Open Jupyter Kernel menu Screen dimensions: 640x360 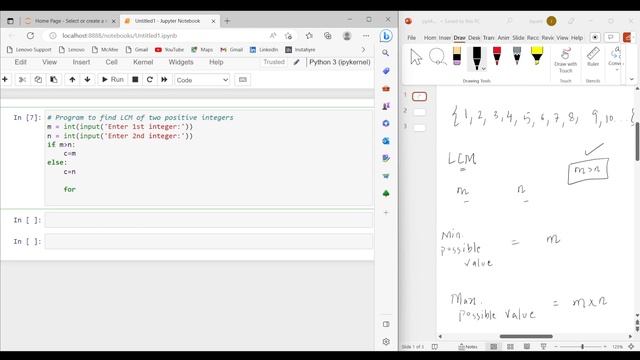point(143,62)
